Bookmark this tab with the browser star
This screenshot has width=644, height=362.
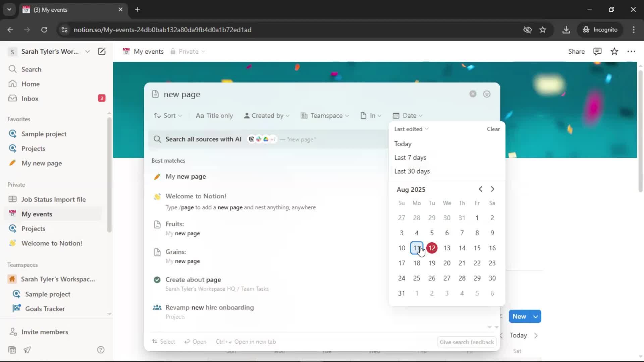pyautogui.click(x=543, y=30)
